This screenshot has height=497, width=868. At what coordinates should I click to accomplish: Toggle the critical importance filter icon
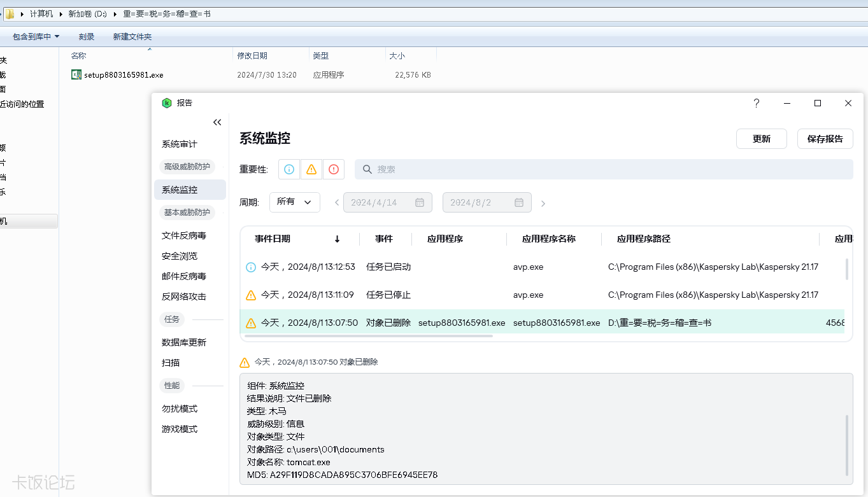334,169
